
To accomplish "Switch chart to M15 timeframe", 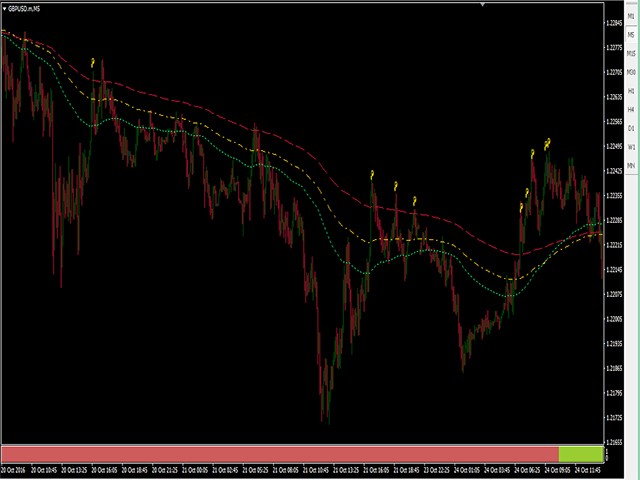I will [x=631, y=53].
